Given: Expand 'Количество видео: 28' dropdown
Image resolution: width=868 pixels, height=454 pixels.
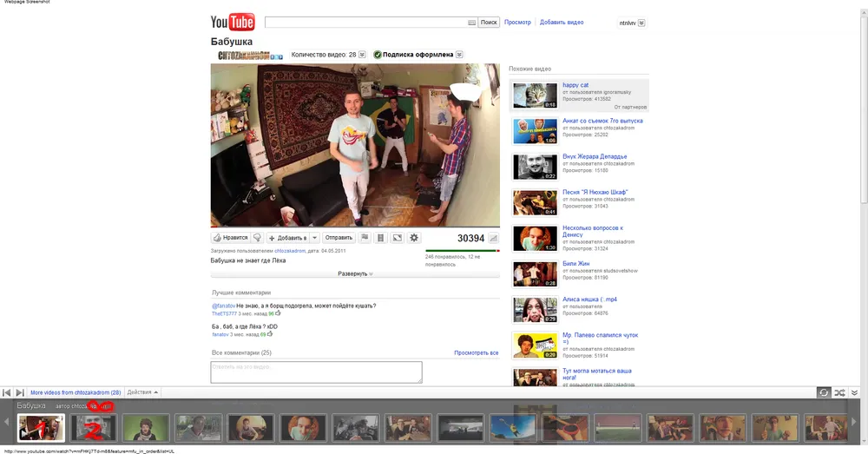Looking at the screenshot, I should point(329,55).
